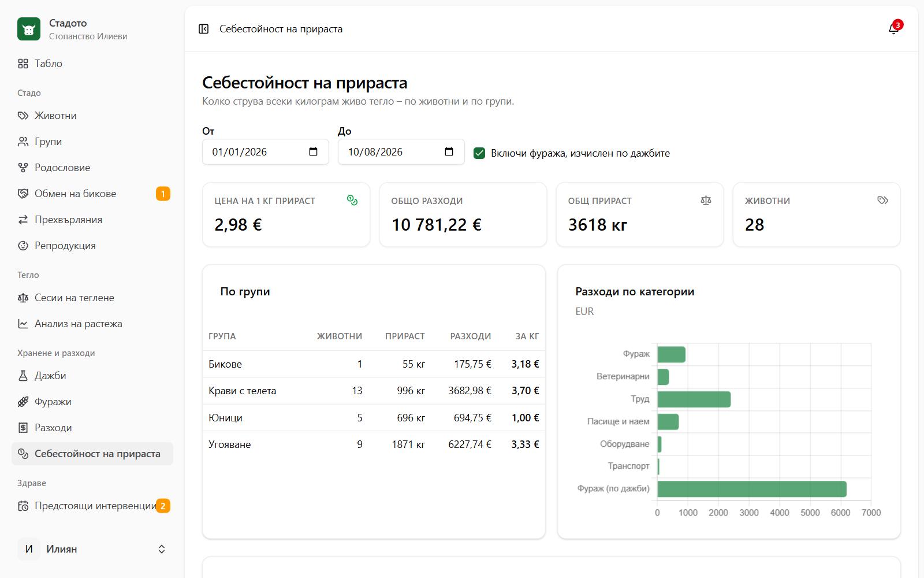
Task: Click the От date field 01/01/2026
Action: tap(266, 152)
